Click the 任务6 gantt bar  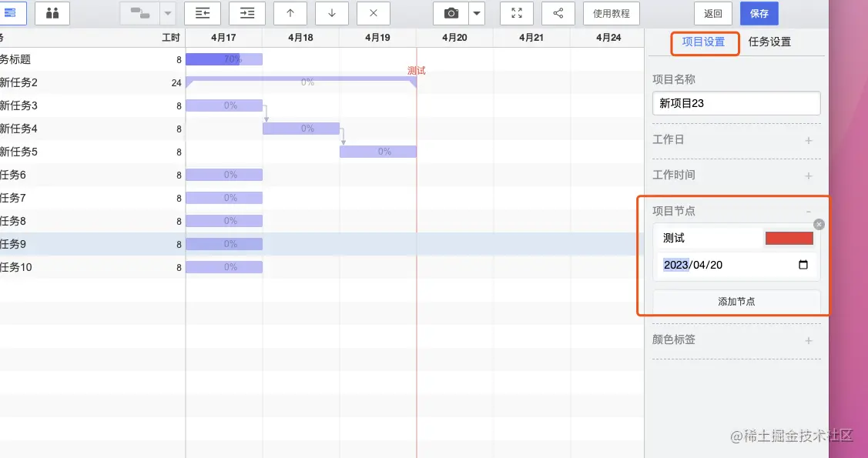point(223,175)
